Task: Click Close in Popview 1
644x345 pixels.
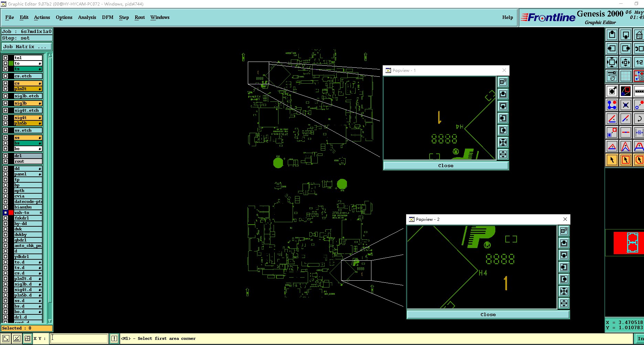Action: click(x=446, y=165)
